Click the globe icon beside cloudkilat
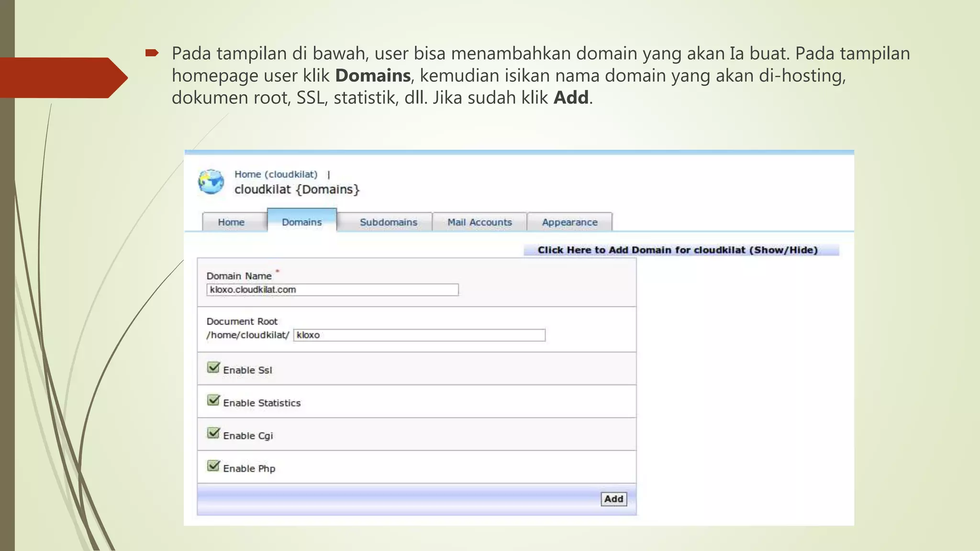Screen dimensions: 980x551 click(211, 182)
